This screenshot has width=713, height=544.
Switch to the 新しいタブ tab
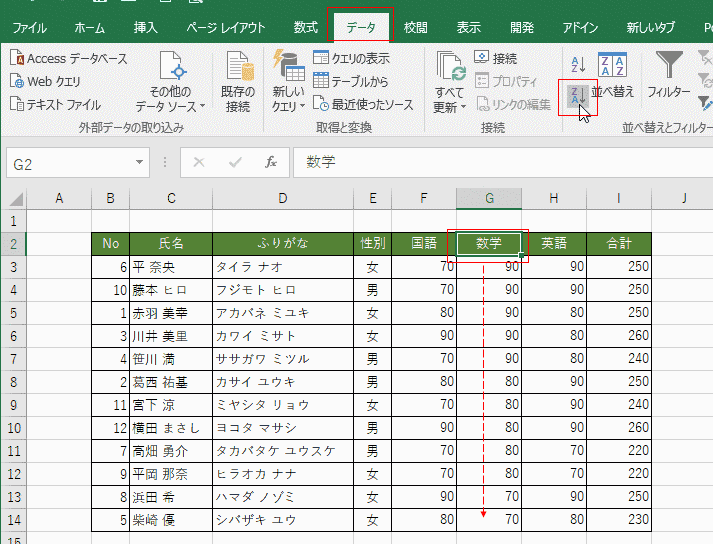tap(651, 28)
